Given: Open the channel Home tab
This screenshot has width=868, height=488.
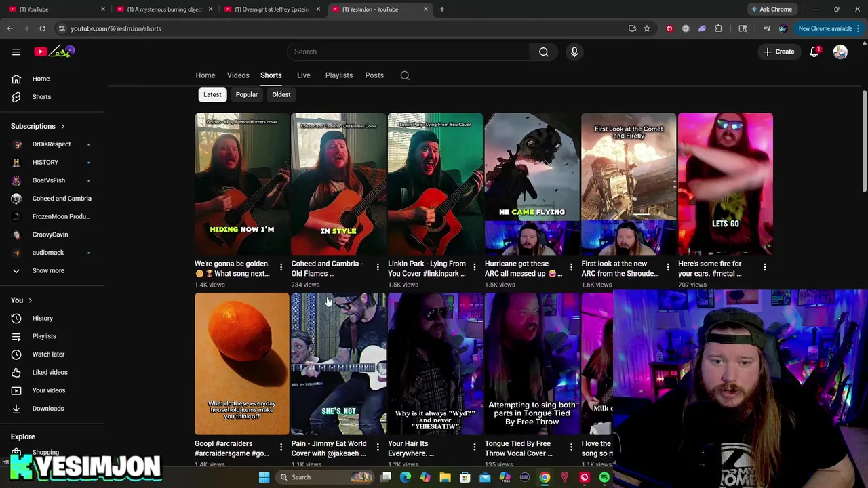Looking at the screenshot, I should click(205, 75).
